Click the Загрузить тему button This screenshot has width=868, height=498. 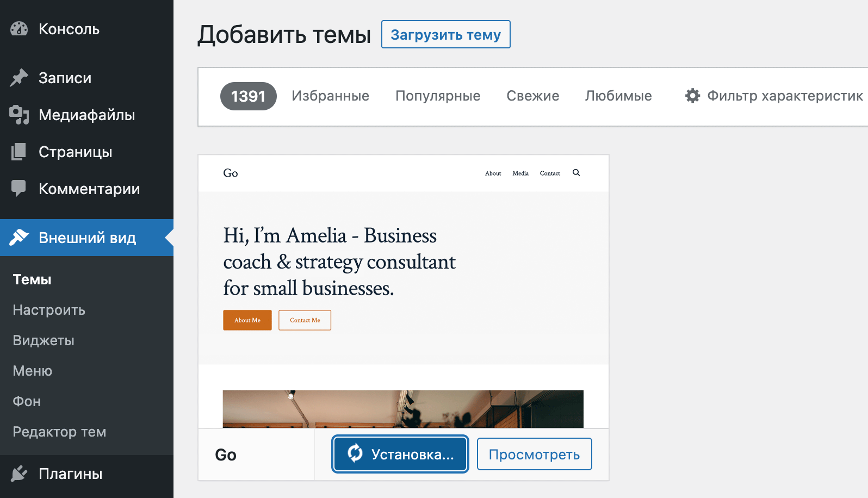(x=446, y=34)
